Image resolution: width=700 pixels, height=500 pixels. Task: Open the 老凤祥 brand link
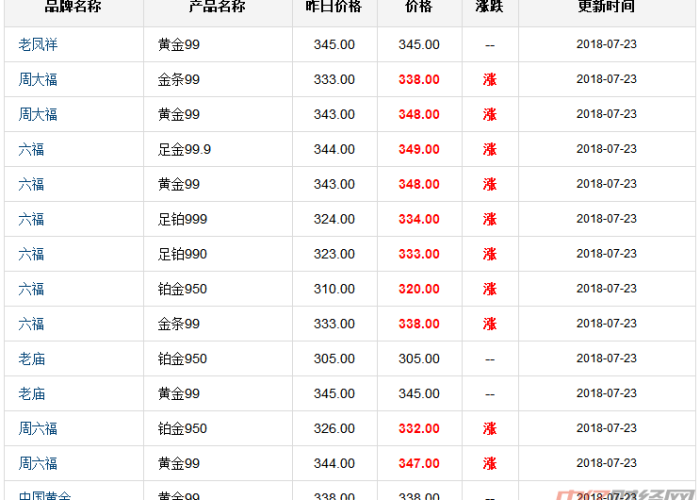point(38,44)
